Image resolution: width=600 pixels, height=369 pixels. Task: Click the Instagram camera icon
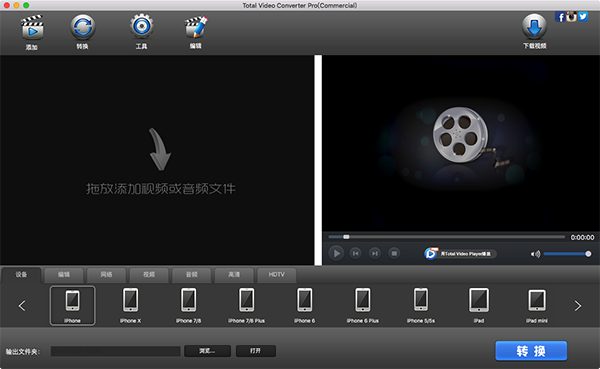coord(571,16)
